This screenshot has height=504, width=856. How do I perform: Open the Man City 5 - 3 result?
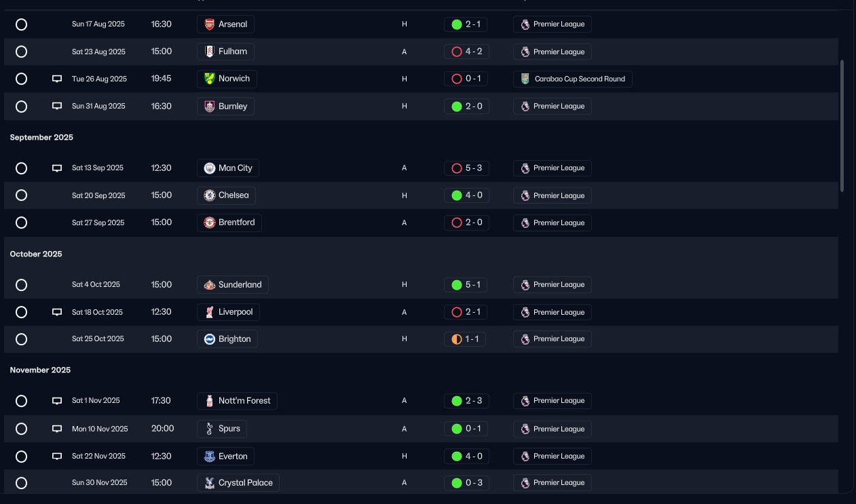466,168
